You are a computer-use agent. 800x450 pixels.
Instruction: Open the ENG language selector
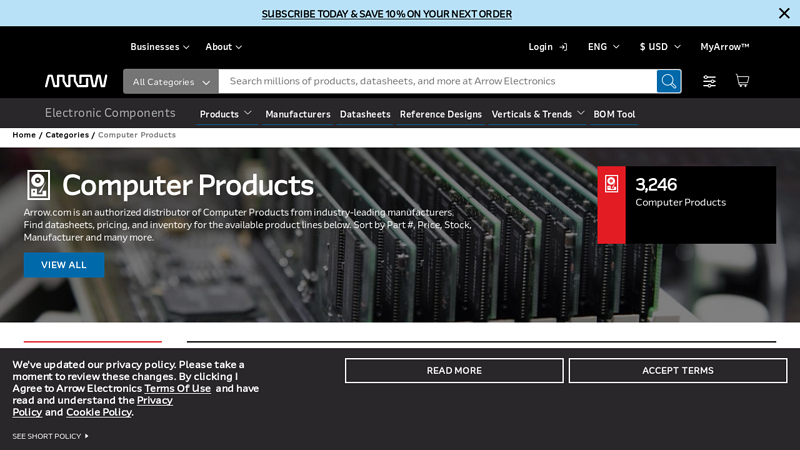point(604,46)
